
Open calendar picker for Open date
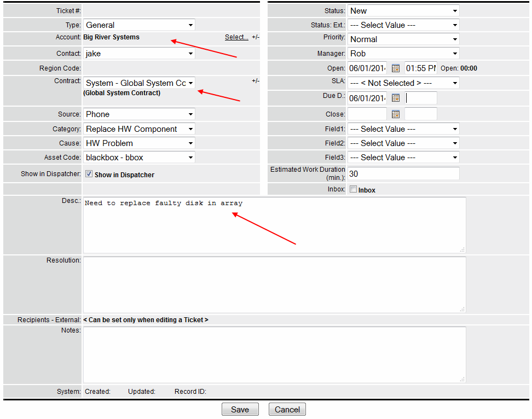pyautogui.click(x=396, y=68)
